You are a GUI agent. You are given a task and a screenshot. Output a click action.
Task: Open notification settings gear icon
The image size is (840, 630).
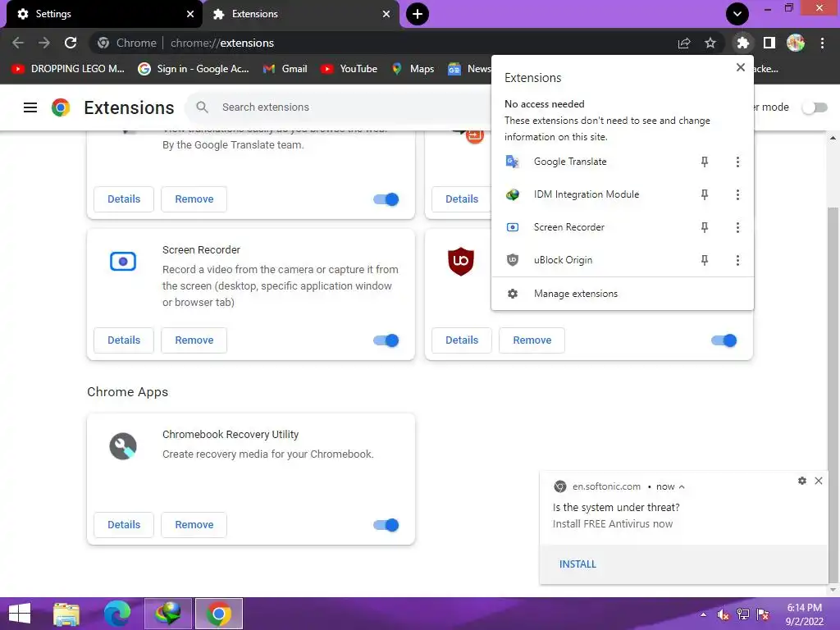click(802, 481)
